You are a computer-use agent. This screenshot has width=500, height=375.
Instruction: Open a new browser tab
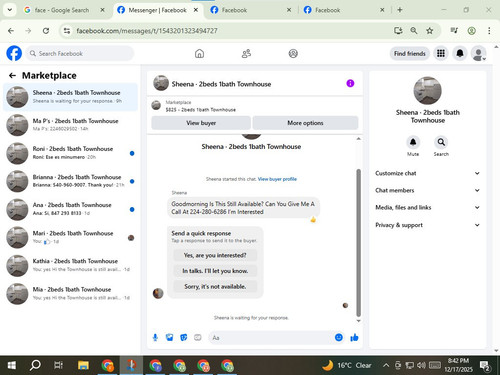400,10
